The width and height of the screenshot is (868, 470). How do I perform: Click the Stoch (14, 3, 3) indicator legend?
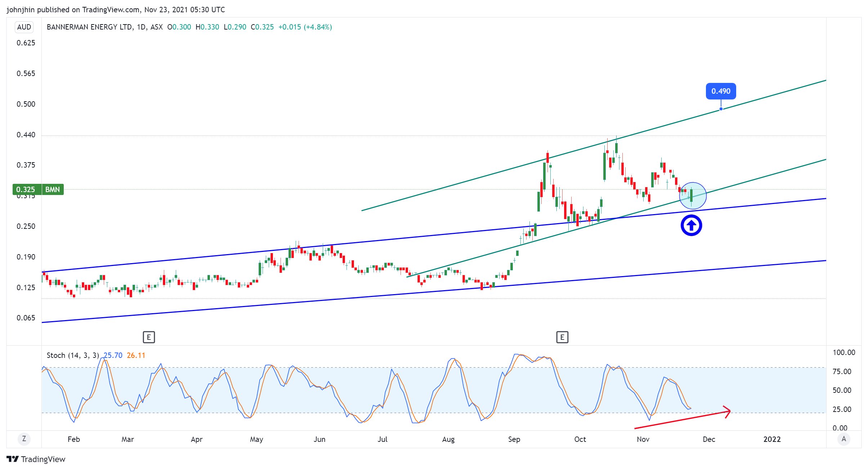72,355
